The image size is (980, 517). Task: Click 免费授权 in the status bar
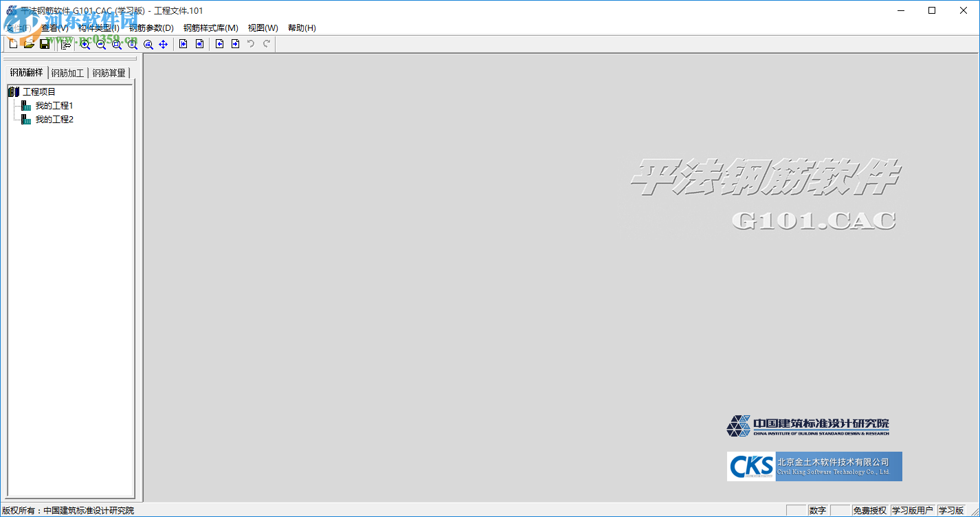click(x=870, y=510)
